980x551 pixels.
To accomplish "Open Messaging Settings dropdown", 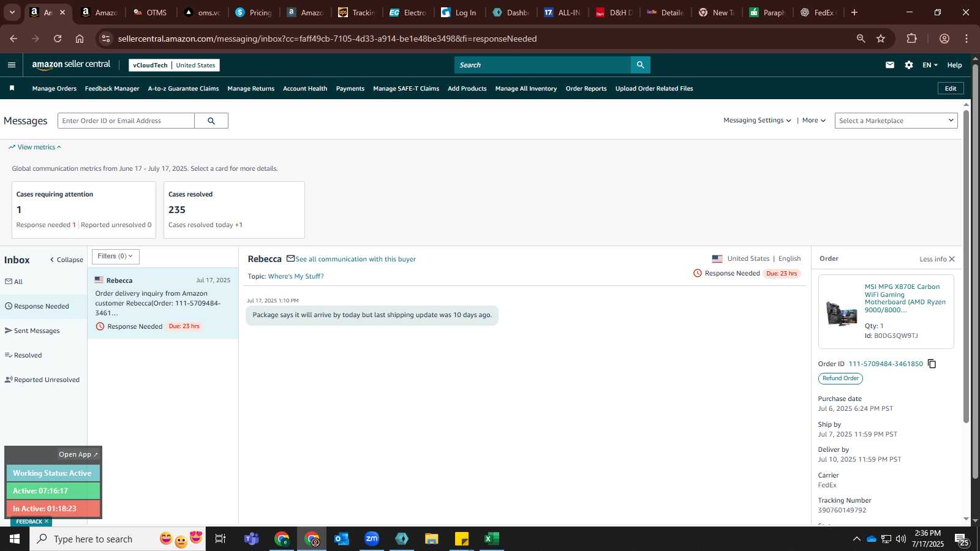I will pyautogui.click(x=757, y=121).
